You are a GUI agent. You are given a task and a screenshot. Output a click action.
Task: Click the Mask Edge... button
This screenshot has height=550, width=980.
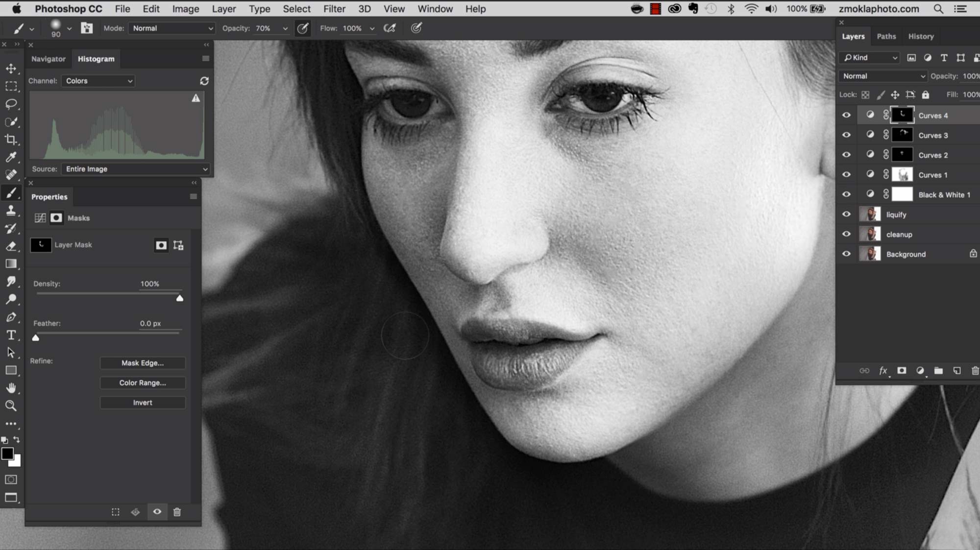click(143, 363)
